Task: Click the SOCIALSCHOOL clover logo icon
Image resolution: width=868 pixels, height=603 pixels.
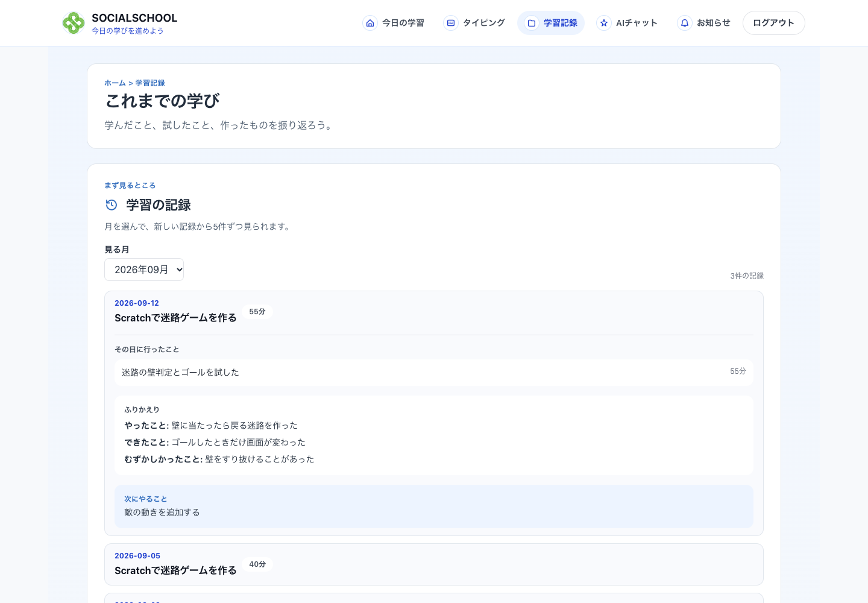Action: (74, 23)
